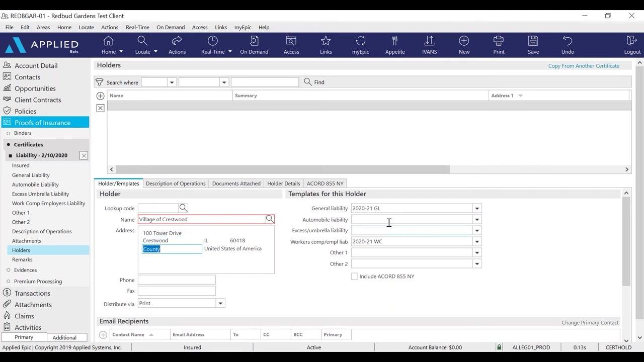The width and height of the screenshot is (644, 362).
Task: Click the search filter funnel icon
Action: (x=100, y=82)
